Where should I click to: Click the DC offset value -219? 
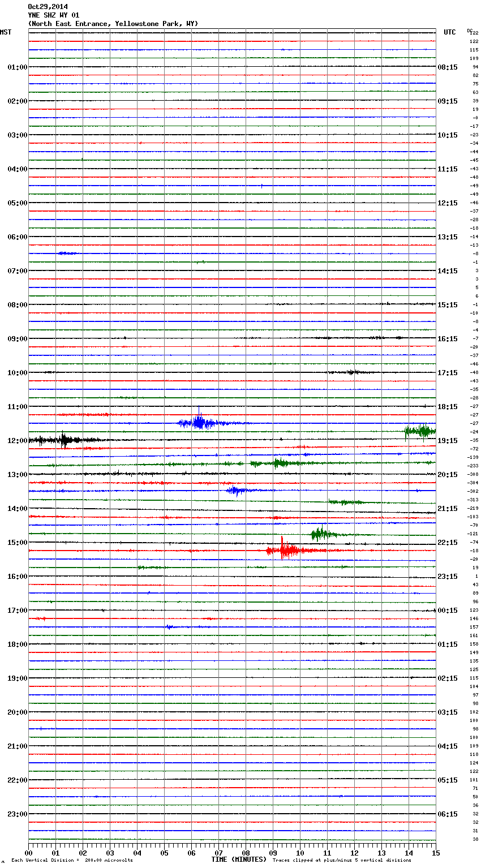[x=473, y=508]
